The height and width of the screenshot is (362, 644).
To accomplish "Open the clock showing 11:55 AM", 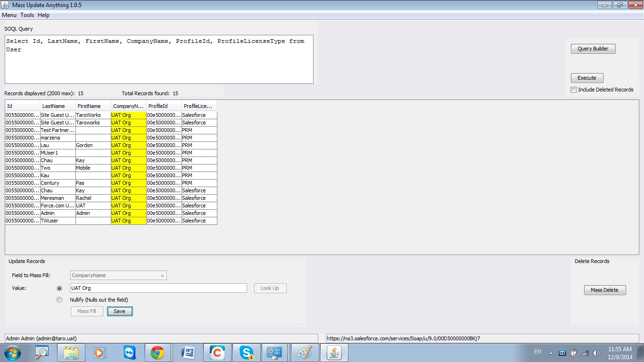I will [x=620, y=353].
